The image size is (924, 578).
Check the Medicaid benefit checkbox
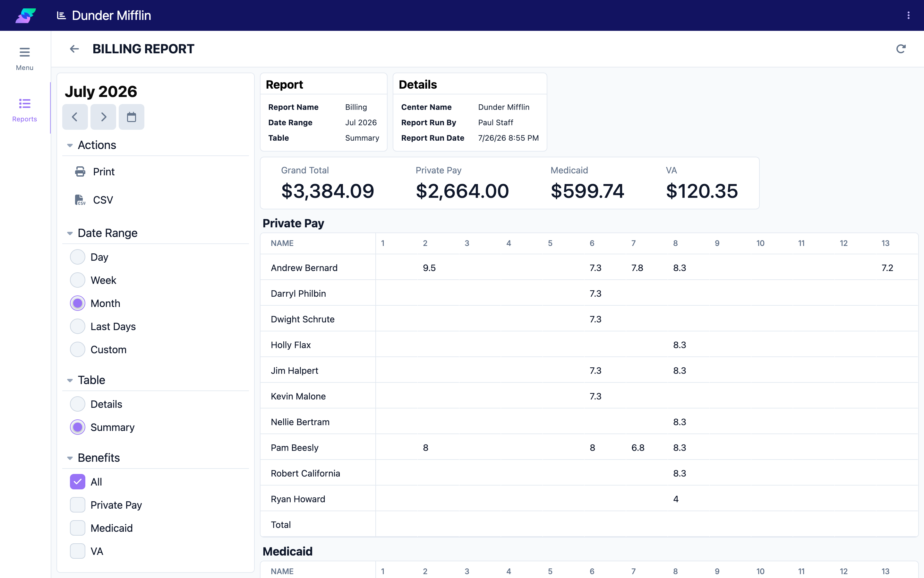[x=78, y=528]
